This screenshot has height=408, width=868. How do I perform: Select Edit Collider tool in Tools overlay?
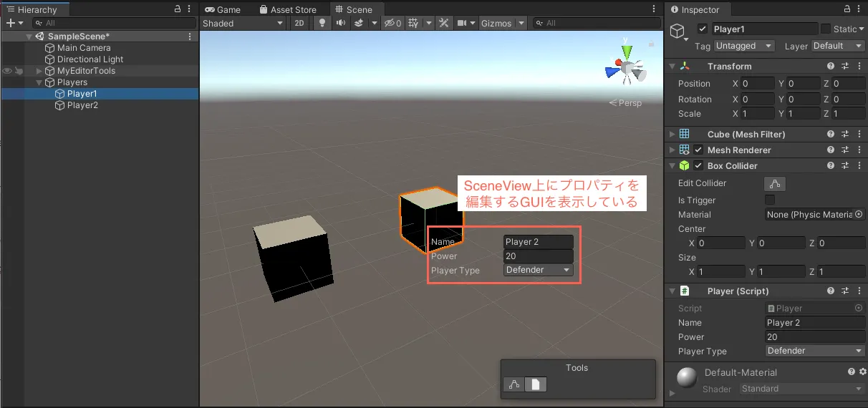(x=513, y=384)
